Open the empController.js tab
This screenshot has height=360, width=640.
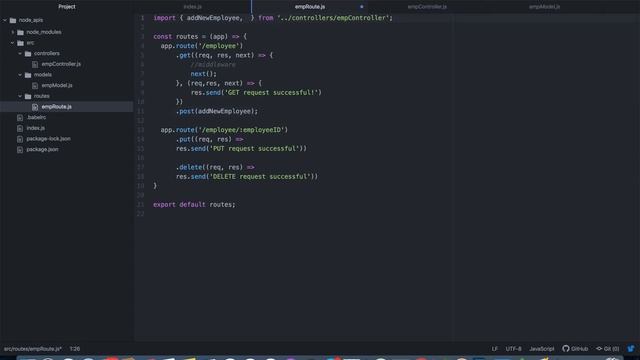pos(427,7)
